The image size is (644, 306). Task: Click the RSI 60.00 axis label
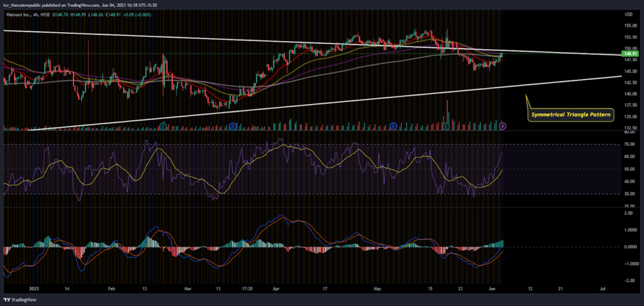pyautogui.click(x=630, y=157)
